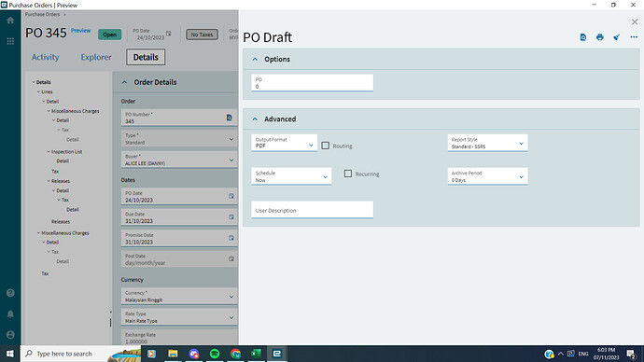This screenshot has height=362, width=644.
Task: Open the Report Style dropdown
Action: coord(487,143)
